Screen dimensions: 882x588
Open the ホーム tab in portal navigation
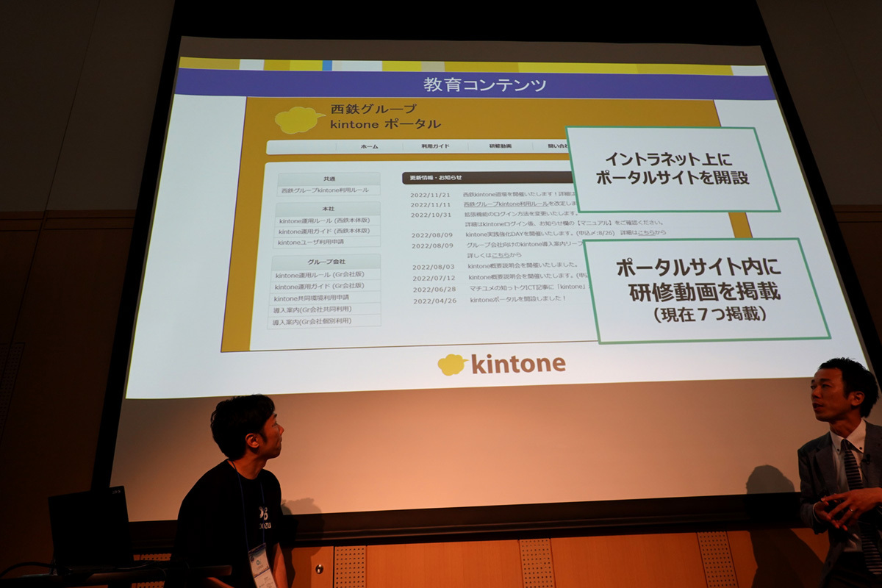click(x=369, y=146)
